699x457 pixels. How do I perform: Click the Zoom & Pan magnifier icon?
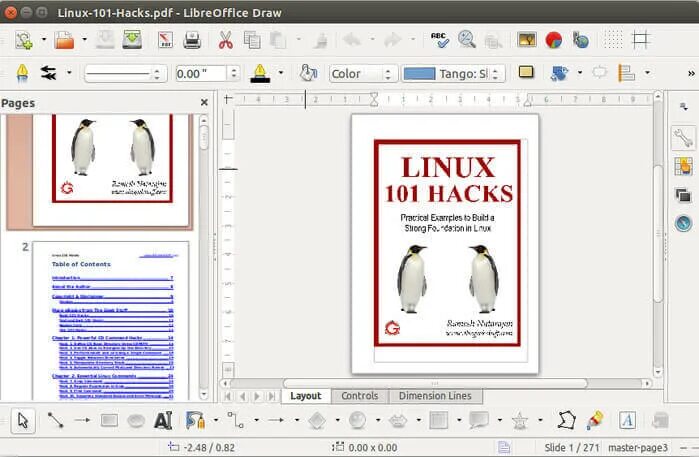467,40
